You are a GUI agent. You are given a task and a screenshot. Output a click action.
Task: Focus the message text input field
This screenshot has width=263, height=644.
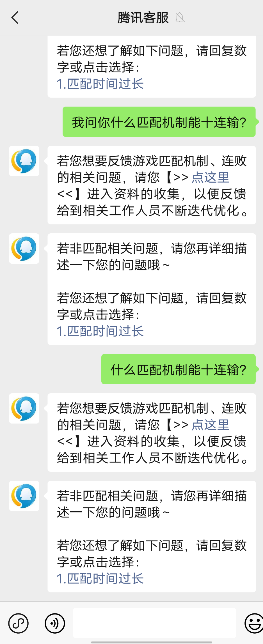pyautogui.click(x=155, y=623)
